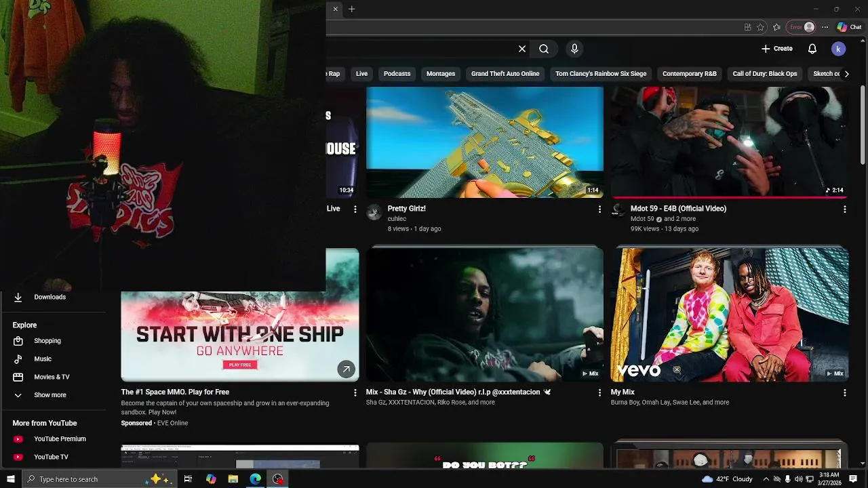Image resolution: width=868 pixels, height=488 pixels.
Task: Select the Contemporary R&B chip
Action: (x=689, y=74)
